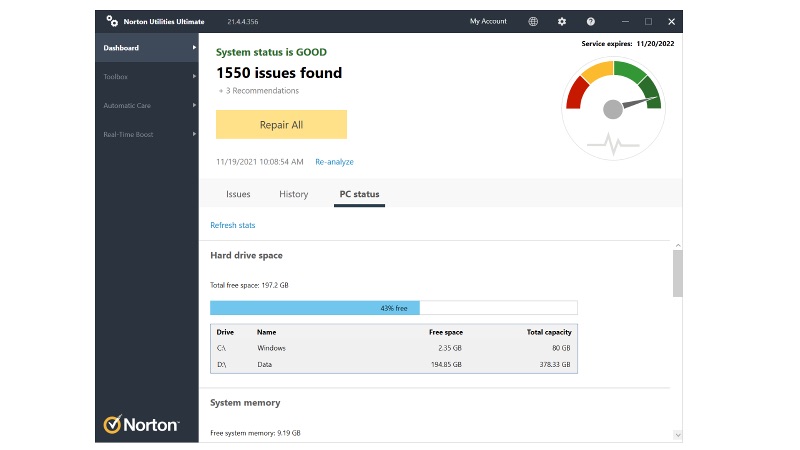
Task: Expand the Real-Time Boost menu
Action: 194,135
